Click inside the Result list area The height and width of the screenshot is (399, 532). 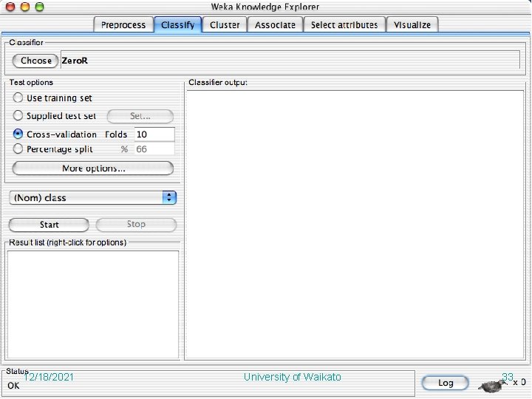coord(93,304)
